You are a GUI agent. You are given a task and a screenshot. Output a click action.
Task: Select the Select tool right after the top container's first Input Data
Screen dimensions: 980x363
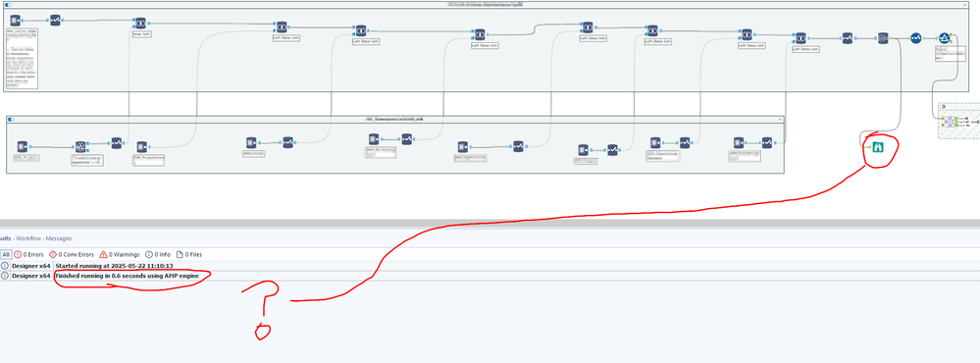(55, 20)
